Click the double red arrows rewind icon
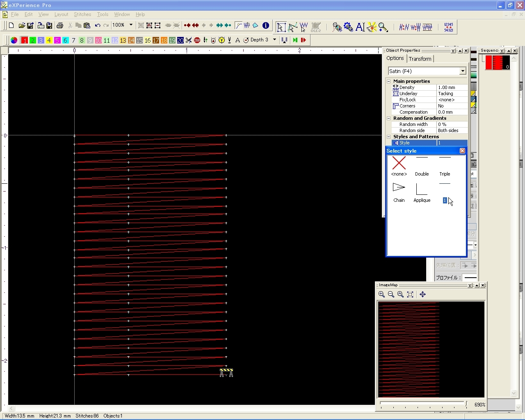Screen dimensions: 525x420 195,25
